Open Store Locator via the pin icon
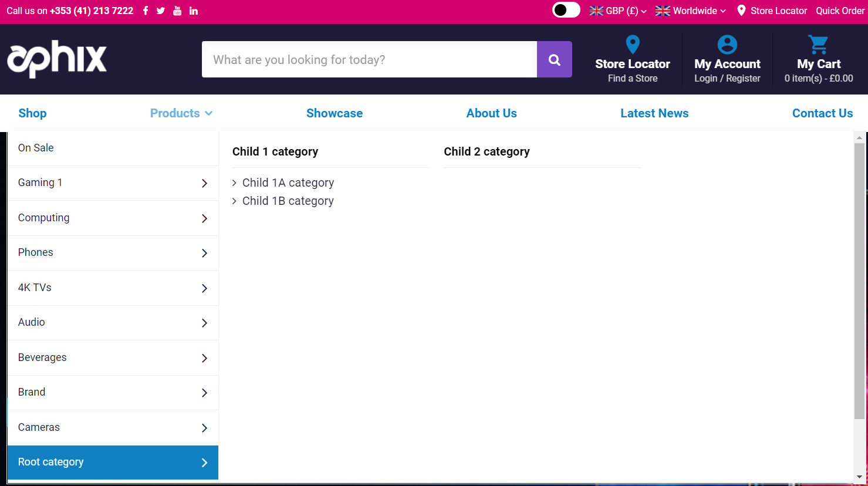The width and height of the screenshot is (868, 486). [633, 44]
